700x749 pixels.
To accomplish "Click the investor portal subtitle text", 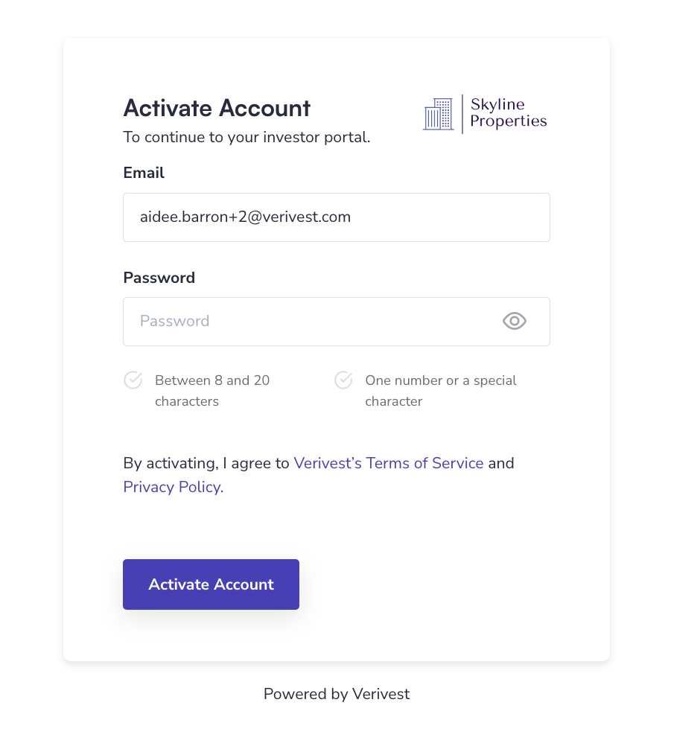I will pos(246,137).
